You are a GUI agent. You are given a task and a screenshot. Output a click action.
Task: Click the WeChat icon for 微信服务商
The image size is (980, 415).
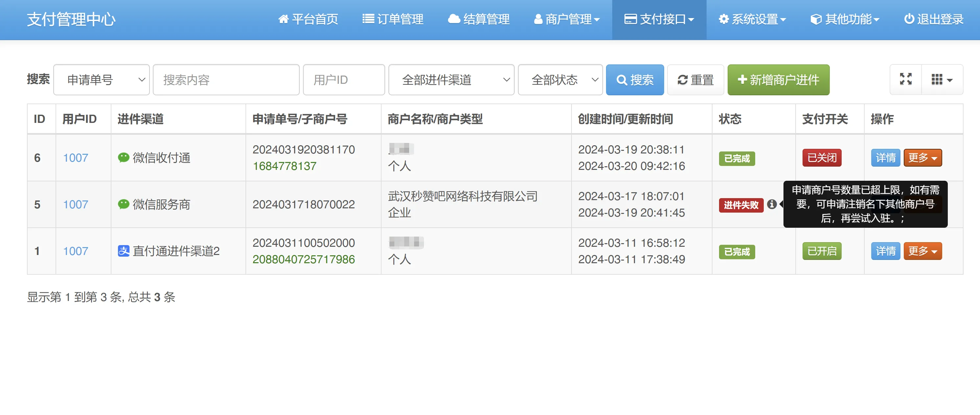(123, 204)
